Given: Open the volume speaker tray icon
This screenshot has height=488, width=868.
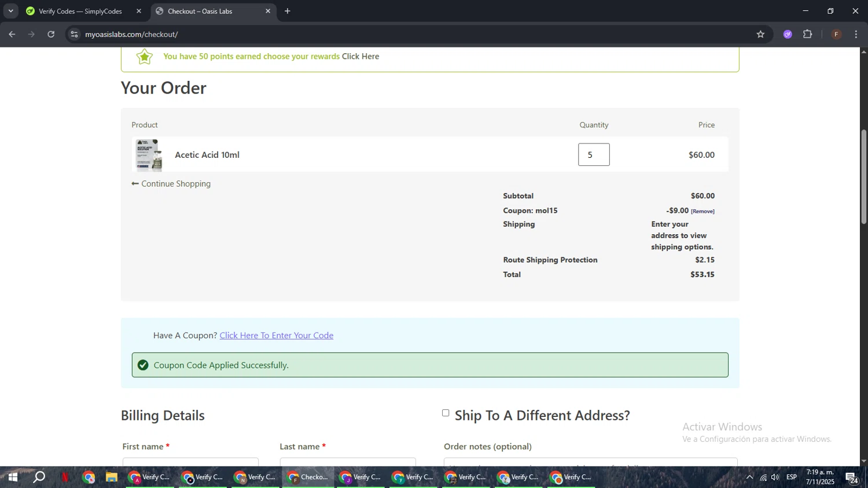Looking at the screenshot, I should coord(775,478).
